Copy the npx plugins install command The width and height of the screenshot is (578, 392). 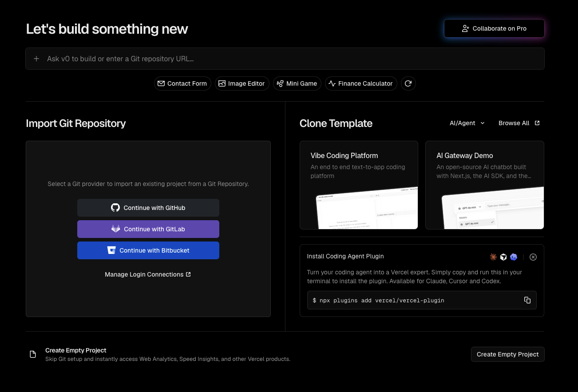coord(527,300)
